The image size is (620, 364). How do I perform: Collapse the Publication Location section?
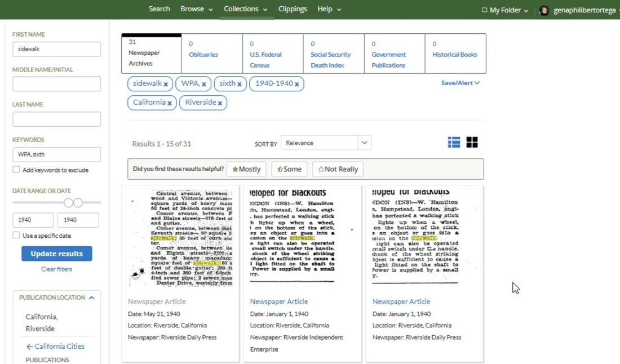pos(92,298)
